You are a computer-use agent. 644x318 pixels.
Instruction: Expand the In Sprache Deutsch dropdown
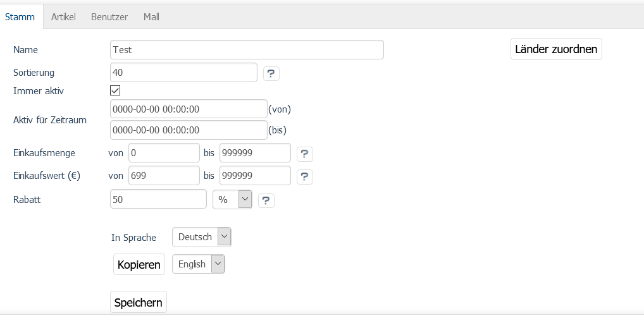(202, 237)
